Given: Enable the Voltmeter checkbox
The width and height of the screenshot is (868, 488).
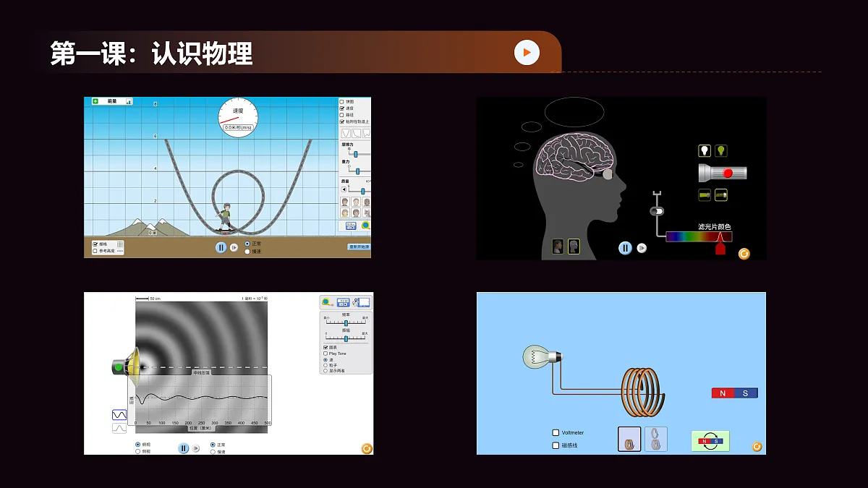Looking at the screenshot, I should point(556,433).
